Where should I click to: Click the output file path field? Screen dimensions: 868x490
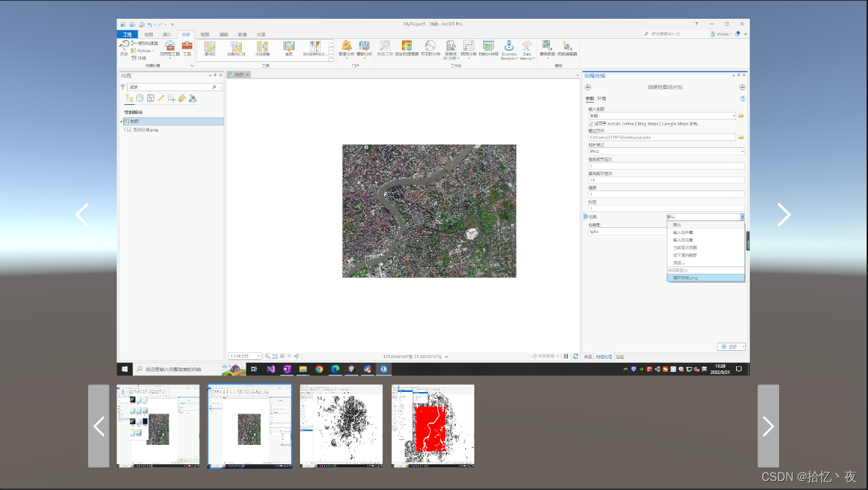662,137
